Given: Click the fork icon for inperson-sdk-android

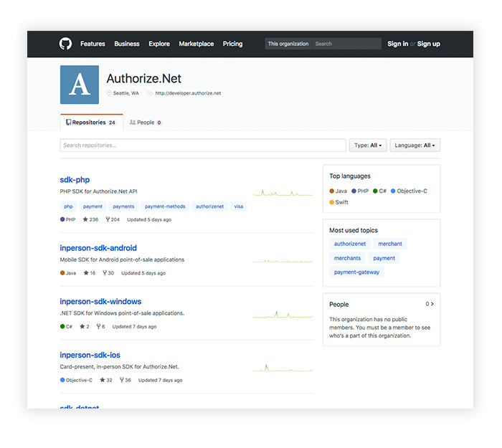Looking at the screenshot, I should click(x=105, y=273).
